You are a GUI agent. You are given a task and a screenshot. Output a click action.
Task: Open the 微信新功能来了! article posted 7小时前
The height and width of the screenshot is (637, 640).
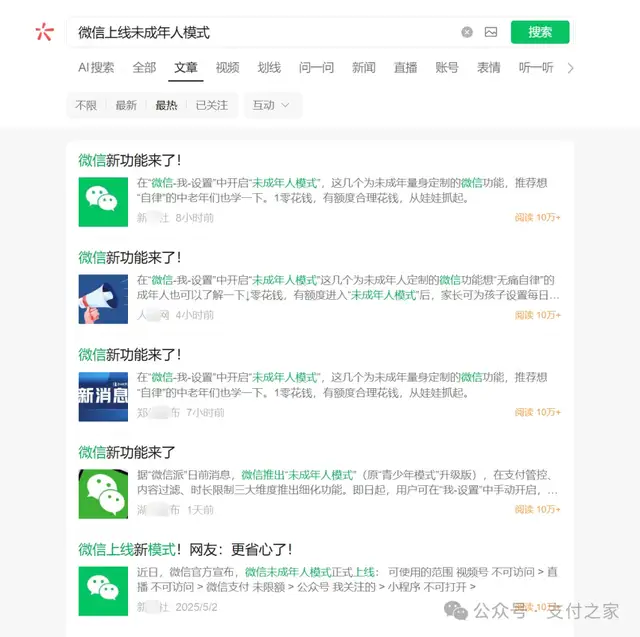pyautogui.click(x=130, y=355)
